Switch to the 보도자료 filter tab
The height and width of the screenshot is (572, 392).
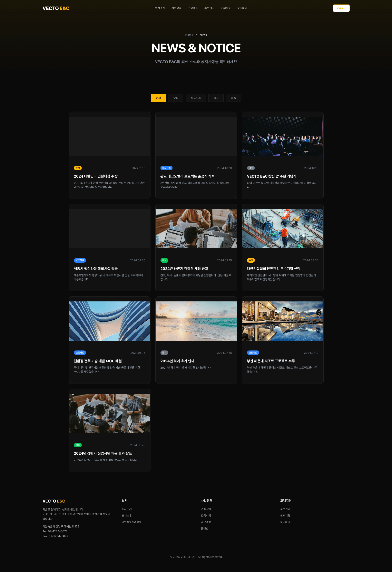[x=196, y=98]
